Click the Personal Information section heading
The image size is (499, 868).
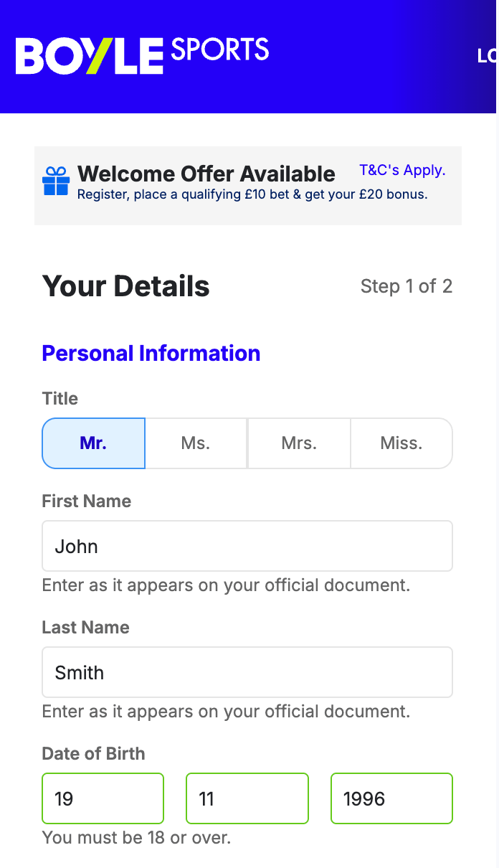(151, 353)
